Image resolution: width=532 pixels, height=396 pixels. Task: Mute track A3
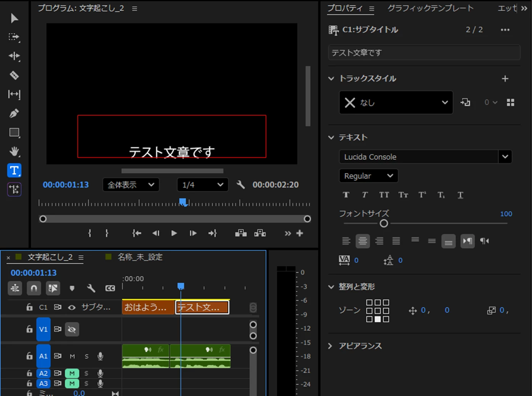pyautogui.click(x=72, y=383)
